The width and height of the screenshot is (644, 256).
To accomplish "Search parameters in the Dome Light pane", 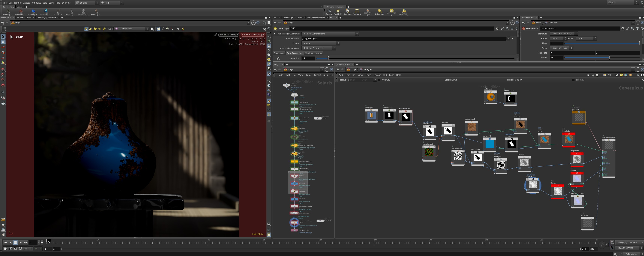I will click(x=507, y=28).
